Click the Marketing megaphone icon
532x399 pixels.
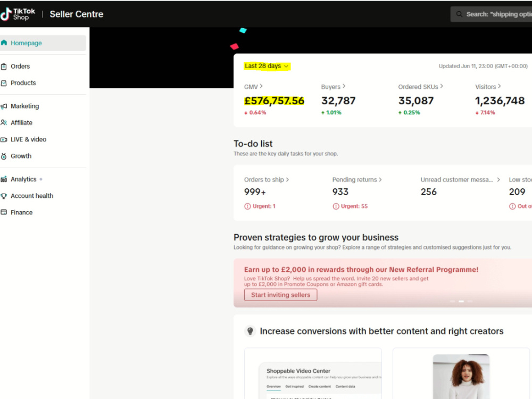tap(4, 106)
